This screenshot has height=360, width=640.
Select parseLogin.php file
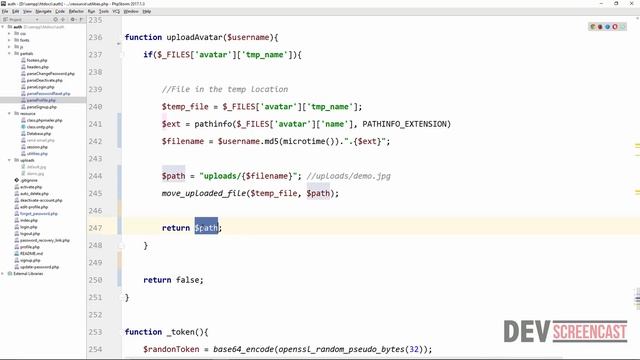pyautogui.click(x=38, y=87)
